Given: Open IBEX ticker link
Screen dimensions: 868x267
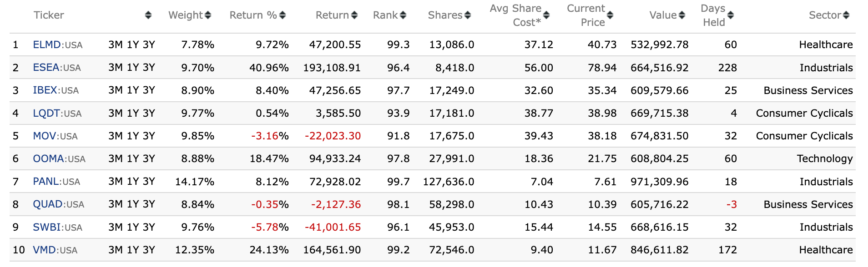Looking at the screenshot, I should click(45, 90).
